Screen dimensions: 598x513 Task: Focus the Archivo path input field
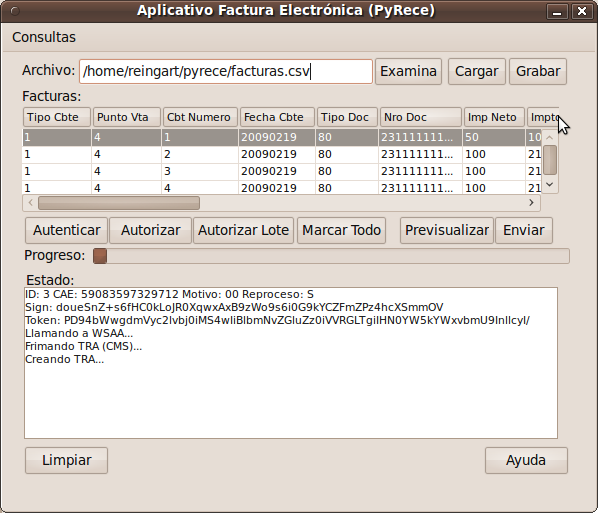pos(226,71)
